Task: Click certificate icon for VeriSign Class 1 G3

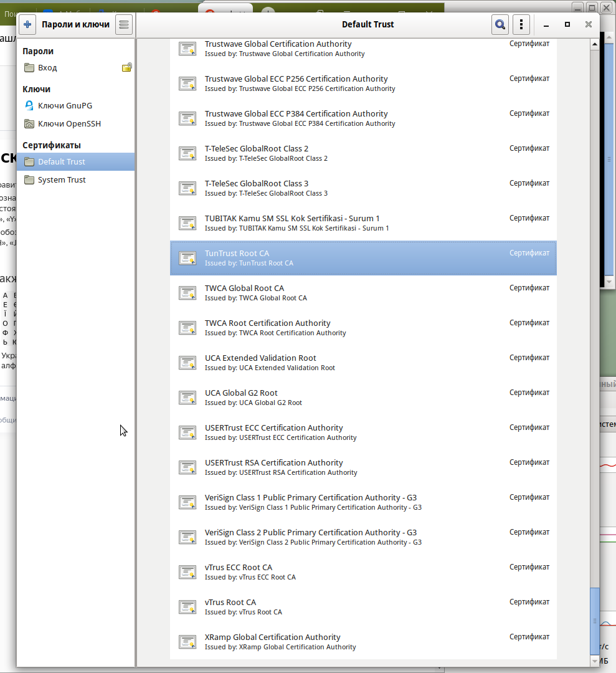Action: pyautogui.click(x=187, y=502)
